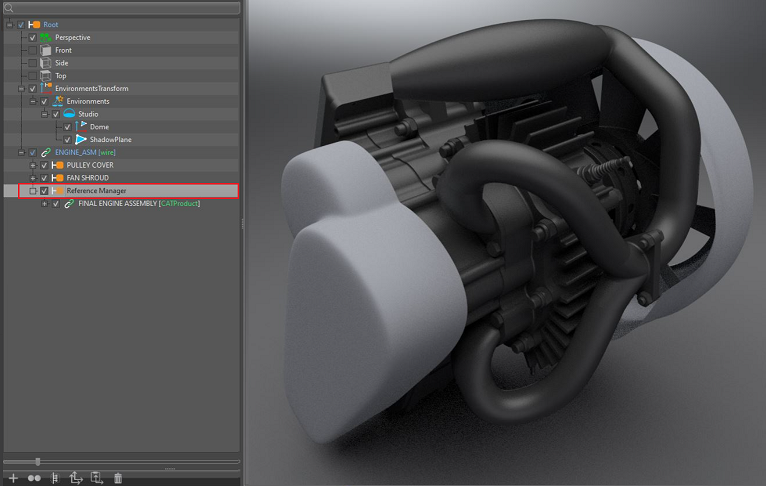Select the "ShadowPlane" row label

pyautogui.click(x=111, y=140)
